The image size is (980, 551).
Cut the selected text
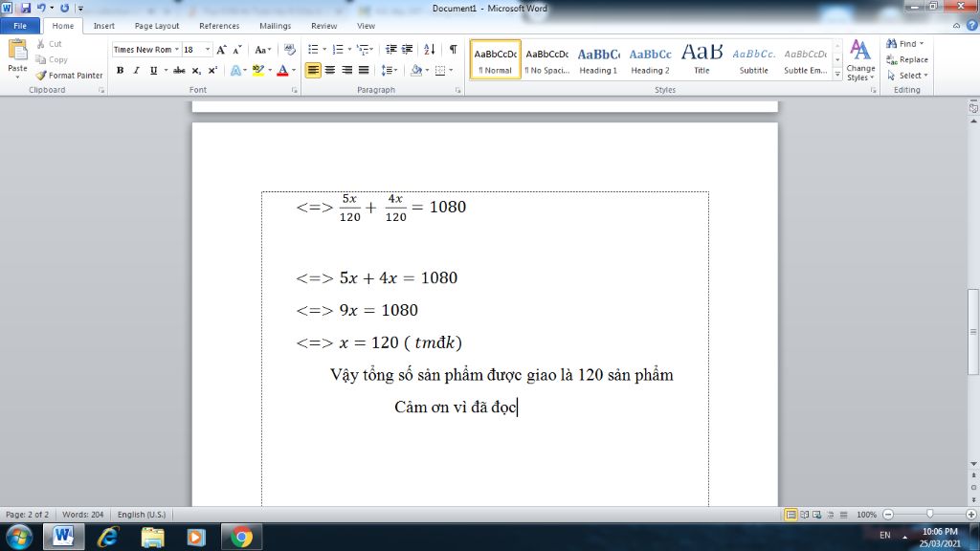click(49, 44)
